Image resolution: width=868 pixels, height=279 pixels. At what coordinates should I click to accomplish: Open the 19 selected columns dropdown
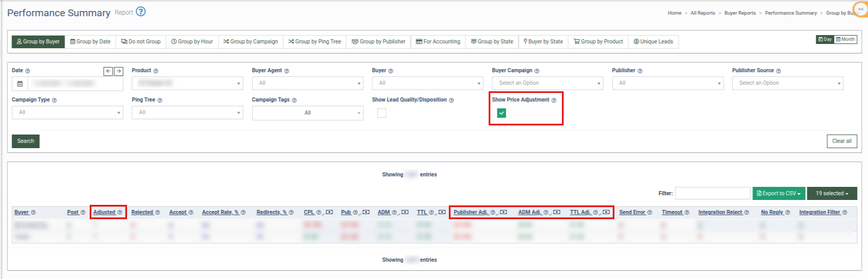point(832,193)
